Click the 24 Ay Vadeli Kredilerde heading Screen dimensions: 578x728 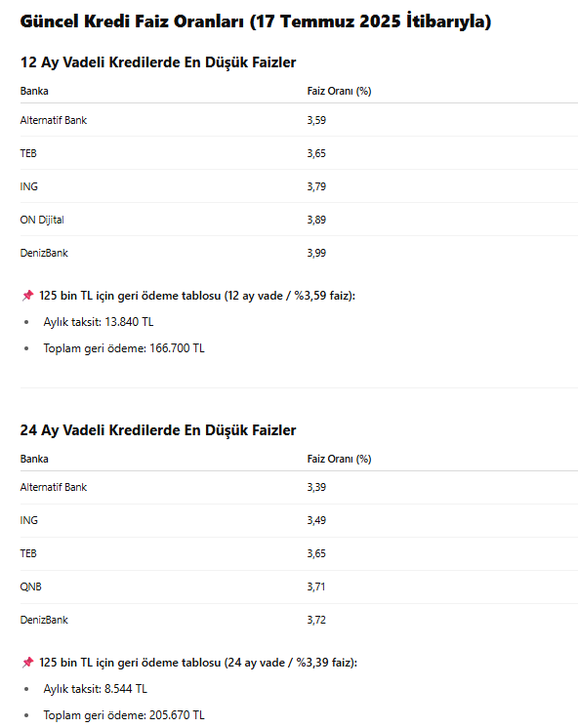[158, 430]
